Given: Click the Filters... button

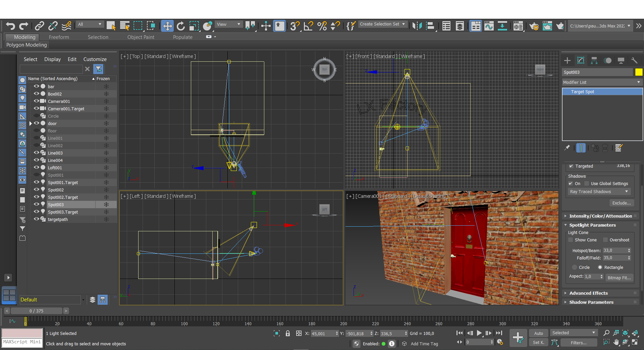Looking at the screenshot, I should (x=579, y=343).
